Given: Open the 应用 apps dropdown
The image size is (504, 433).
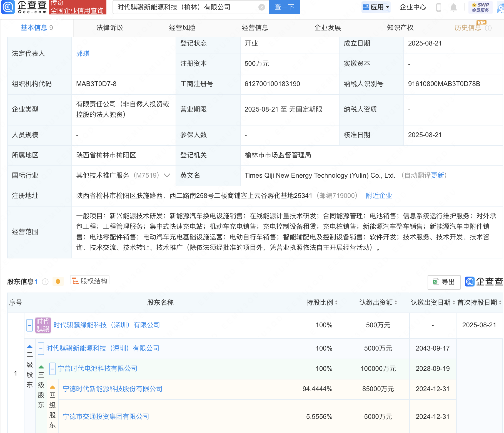Looking at the screenshot, I should [x=376, y=7].
